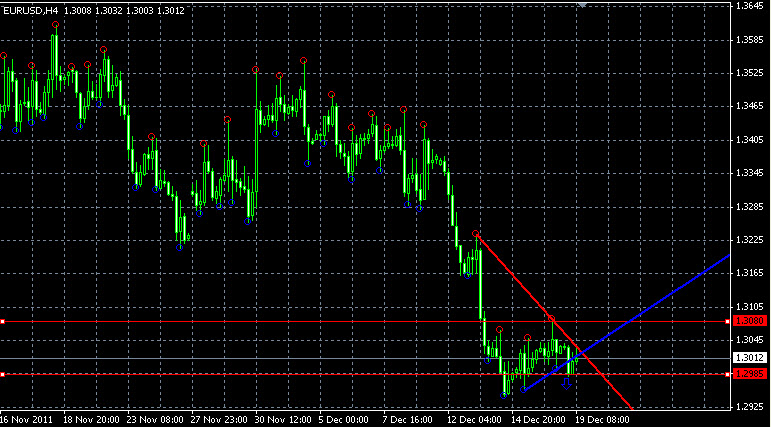Click blue fractal circle where blue trendline starts
Screen dimensions: 772x427
(x=523, y=390)
